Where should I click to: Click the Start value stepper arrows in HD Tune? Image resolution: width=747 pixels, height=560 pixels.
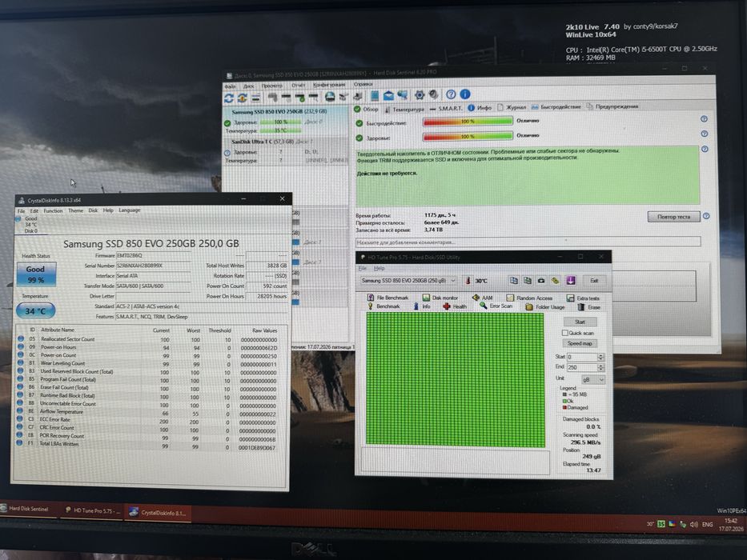tap(600, 357)
